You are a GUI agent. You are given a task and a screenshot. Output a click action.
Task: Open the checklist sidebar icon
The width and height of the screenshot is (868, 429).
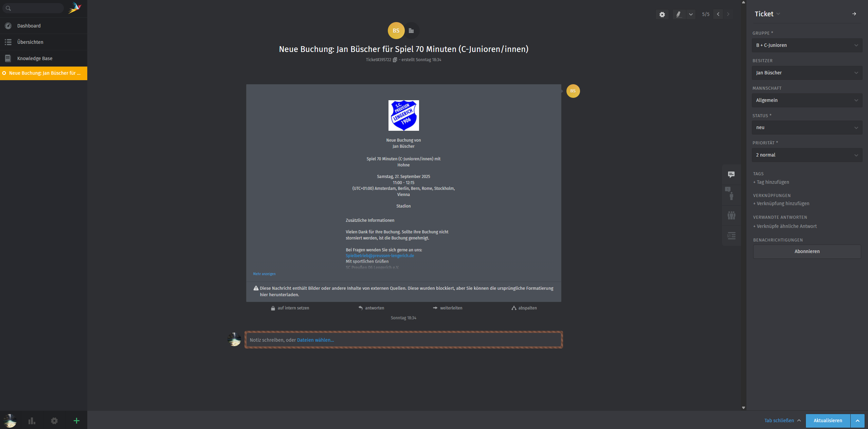coord(731,236)
